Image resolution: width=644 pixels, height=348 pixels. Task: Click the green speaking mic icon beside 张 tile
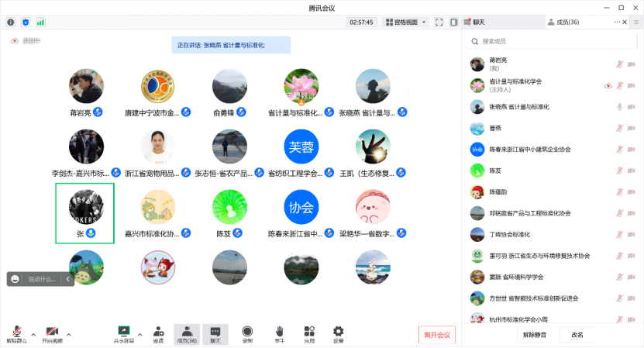click(x=91, y=233)
